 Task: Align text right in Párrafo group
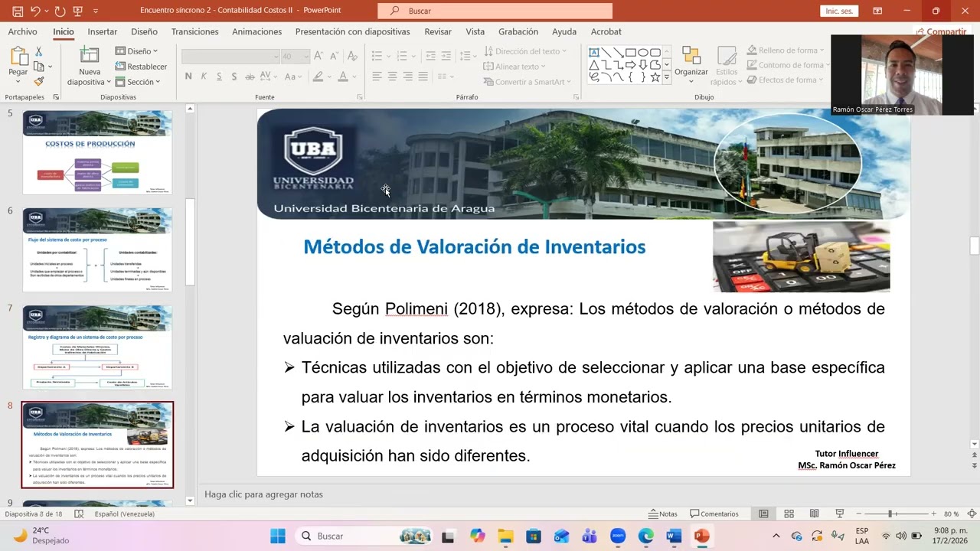[408, 77]
